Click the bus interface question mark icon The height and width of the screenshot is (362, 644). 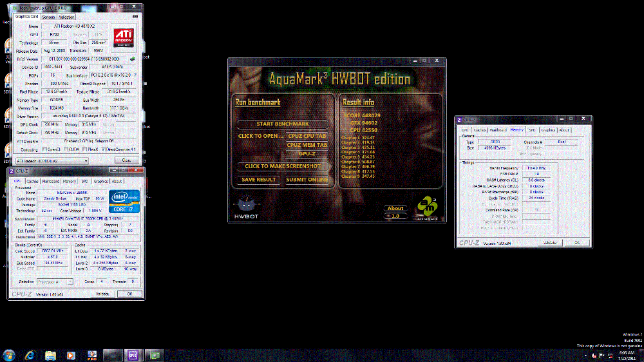point(135,75)
